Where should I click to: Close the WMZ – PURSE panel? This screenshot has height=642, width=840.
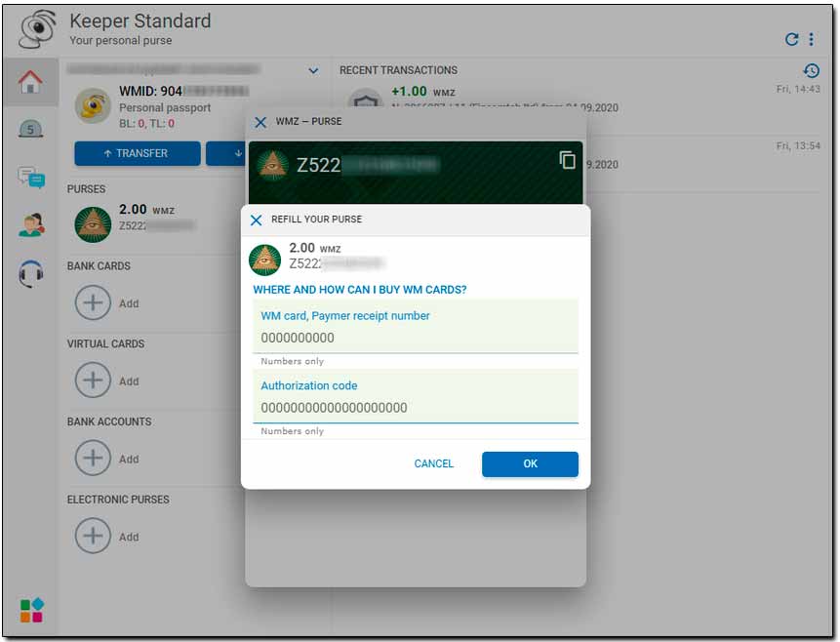[x=260, y=122]
